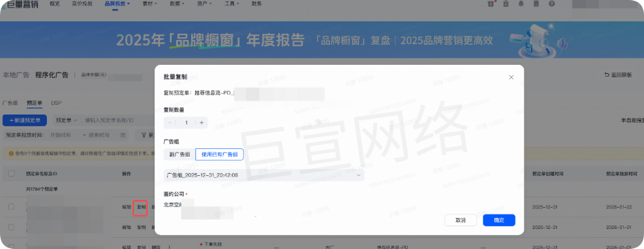This screenshot has height=249, width=644.
Task: Click the filter funnel icon
Action: point(144,135)
